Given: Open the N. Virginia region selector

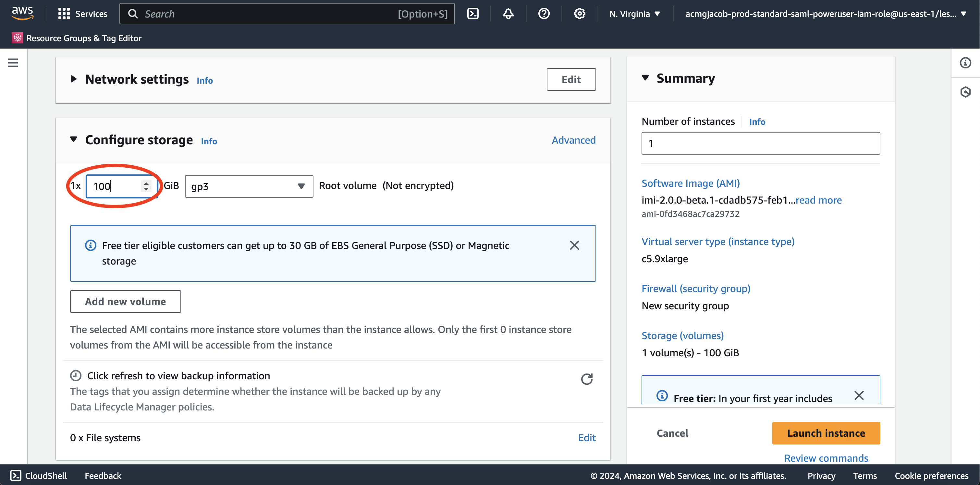Looking at the screenshot, I should click(x=634, y=14).
